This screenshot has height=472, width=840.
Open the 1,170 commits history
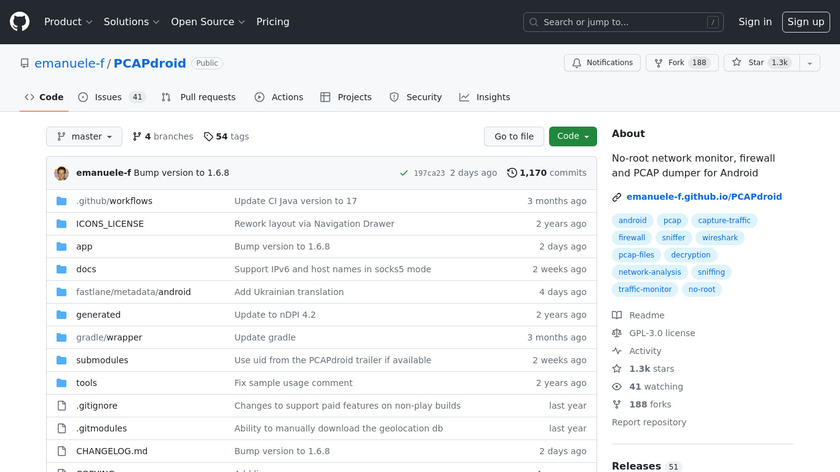[x=546, y=173]
